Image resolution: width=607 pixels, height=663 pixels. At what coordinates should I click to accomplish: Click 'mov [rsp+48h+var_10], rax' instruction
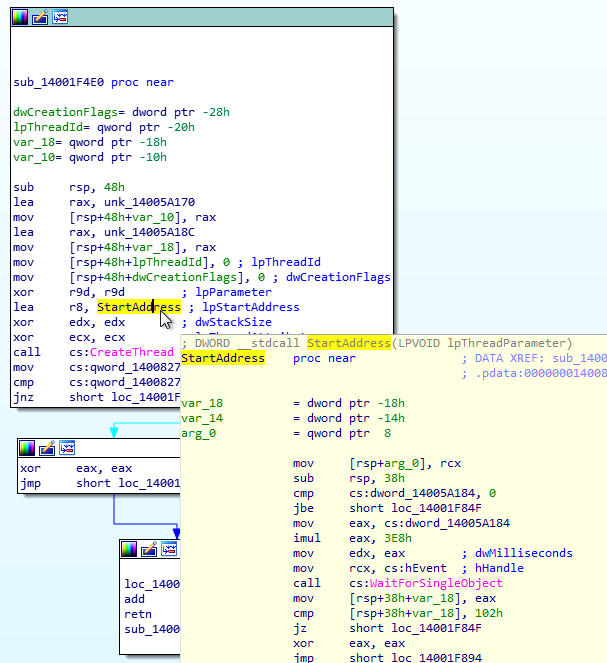[x=115, y=217]
